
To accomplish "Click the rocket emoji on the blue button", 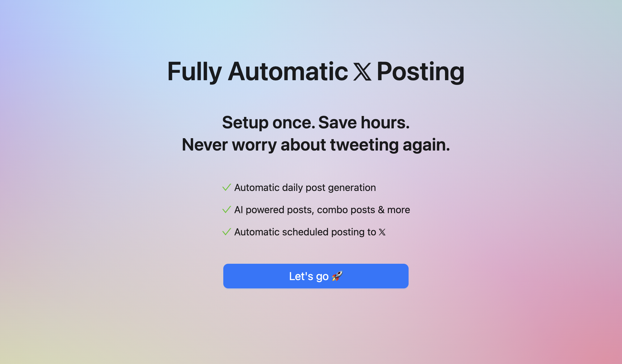I will (337, 276).
